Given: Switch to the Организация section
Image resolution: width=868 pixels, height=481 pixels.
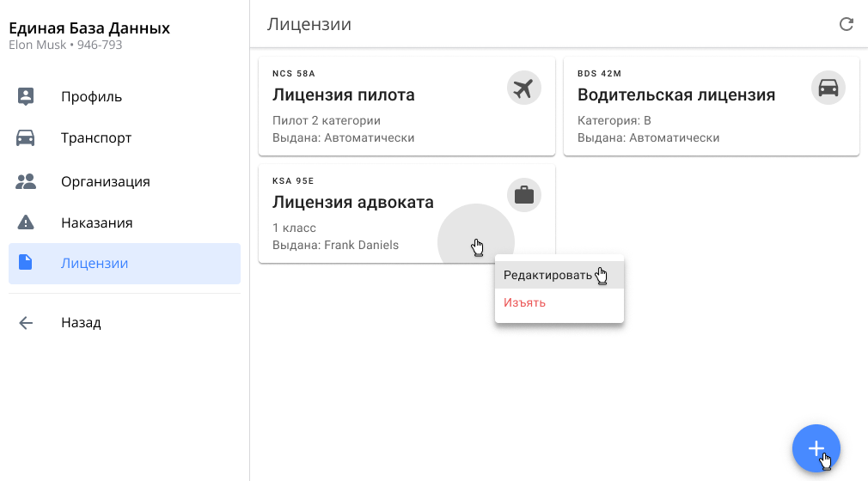Looking at the screenshot, I should tap(105, 181).
